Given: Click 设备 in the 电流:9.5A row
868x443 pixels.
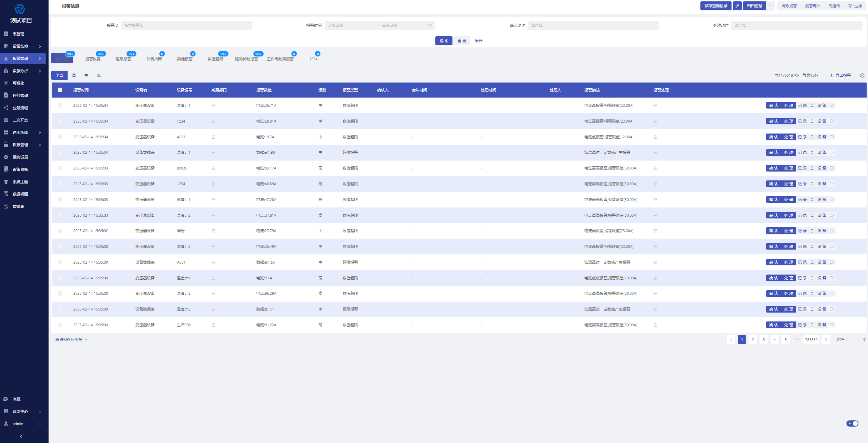Looking at the screenshot, I should [822, 278].
